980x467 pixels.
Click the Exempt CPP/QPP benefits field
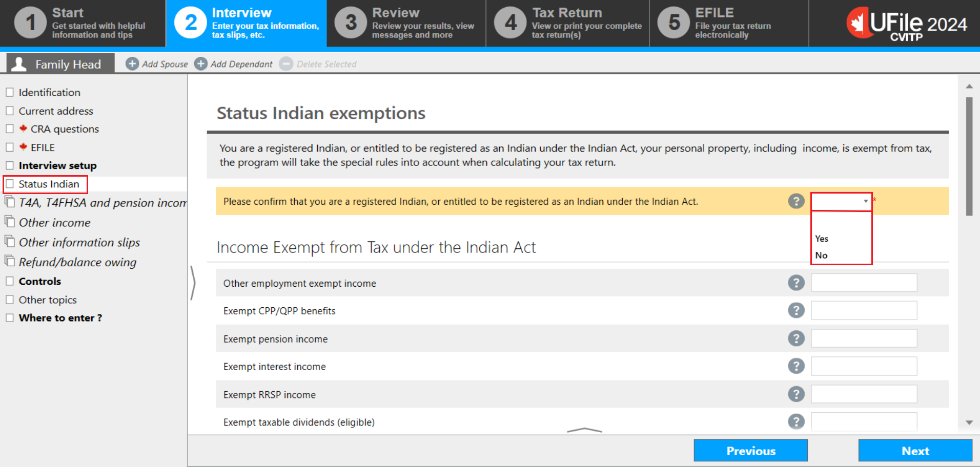tap(864, 310)
